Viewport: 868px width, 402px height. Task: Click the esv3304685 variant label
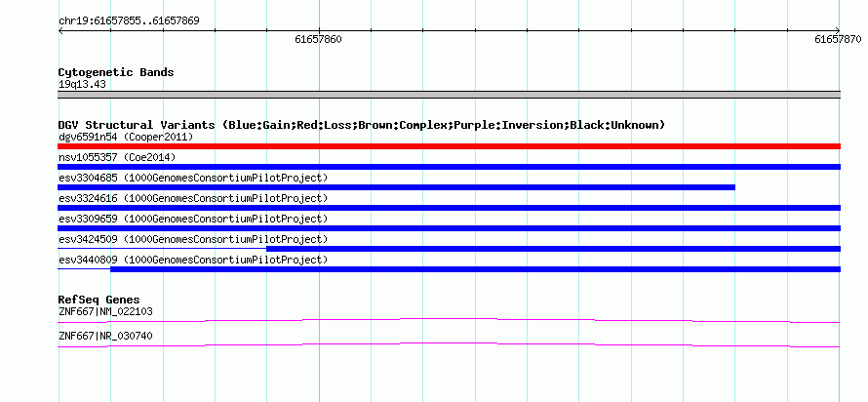click(193, 178)
